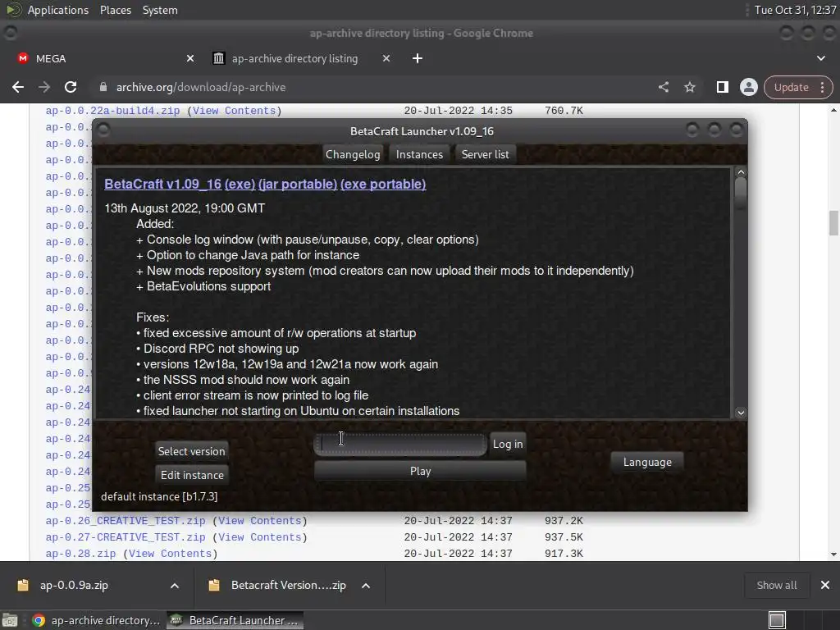Open a new Chrome tab
This screenshot has width=840, height=630.
[418, 58]
